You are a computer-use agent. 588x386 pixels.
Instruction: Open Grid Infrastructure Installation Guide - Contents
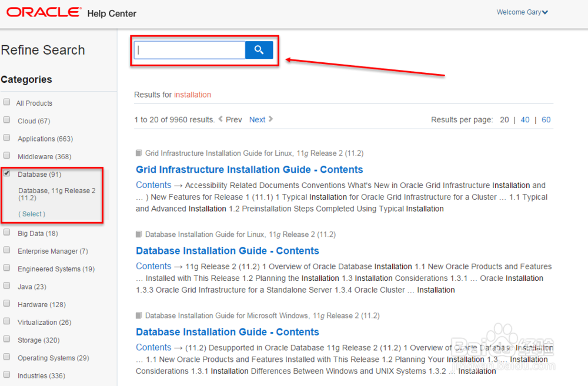coord(249,169)
